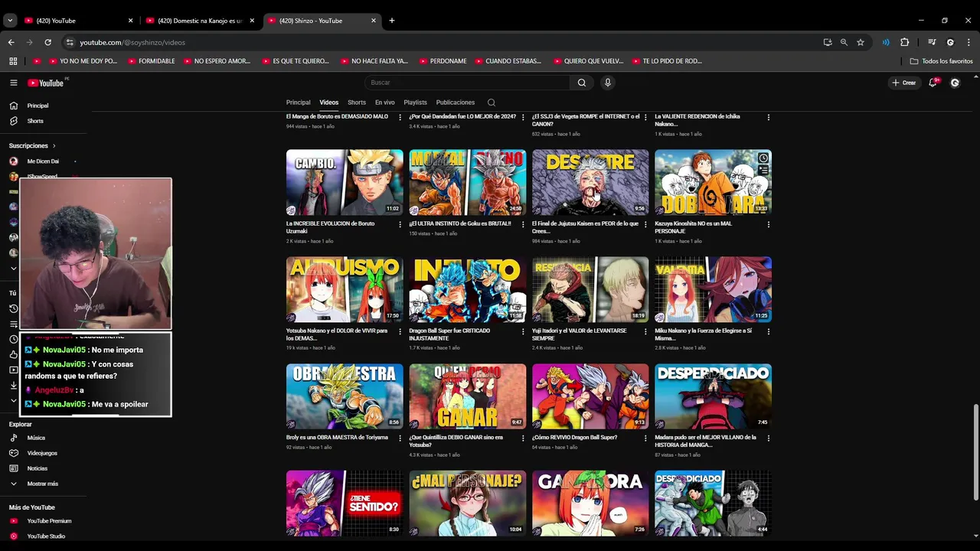Open the YouTube hamburger guide menu
Screen dimensions: 980x551
[13, 83]
